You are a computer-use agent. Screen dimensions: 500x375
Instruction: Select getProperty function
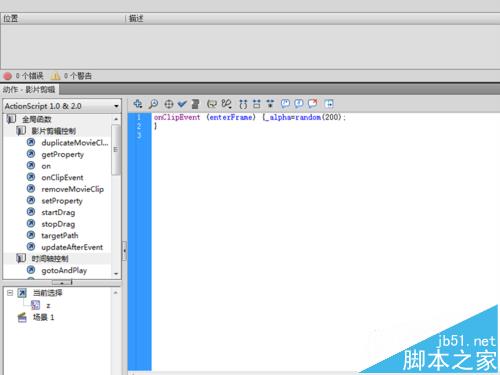[62, 155]
